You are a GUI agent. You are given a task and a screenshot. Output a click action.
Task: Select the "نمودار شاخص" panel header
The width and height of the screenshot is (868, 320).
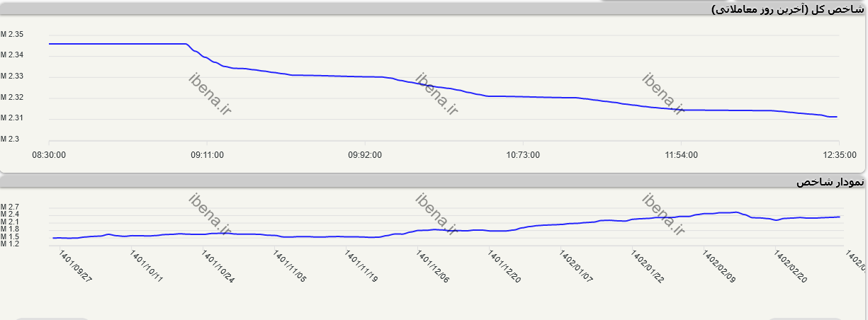[830, 183]
